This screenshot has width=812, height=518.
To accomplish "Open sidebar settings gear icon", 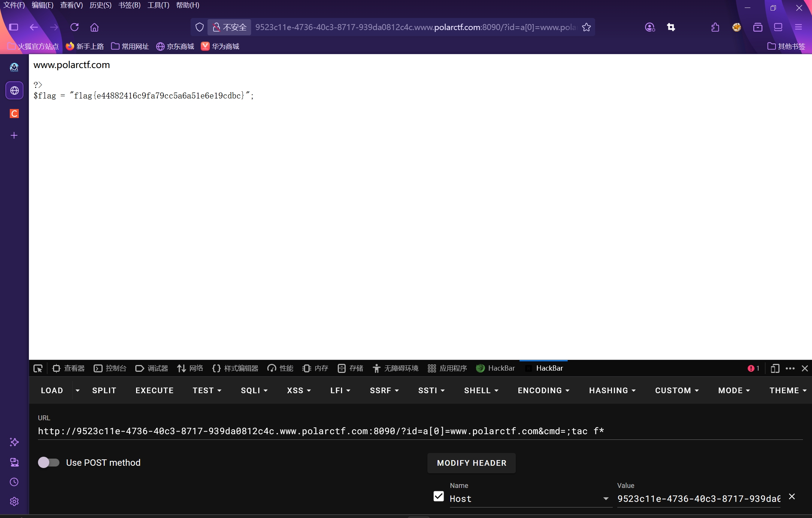I will [x=14, y=501].
